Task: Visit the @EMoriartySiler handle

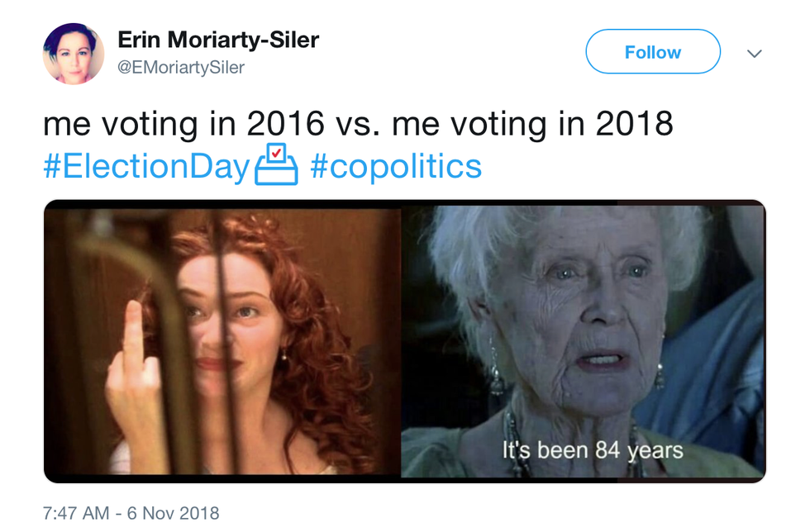Action: tap(181, 68)
